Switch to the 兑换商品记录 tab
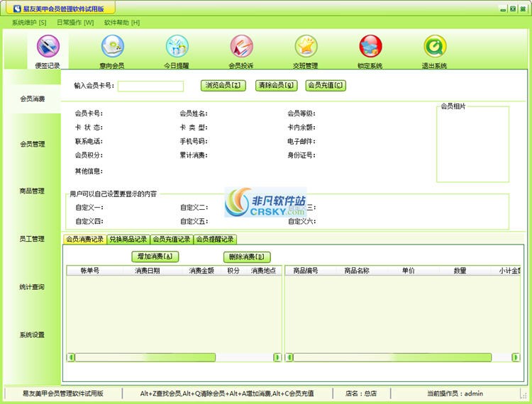 click(128, 240)
